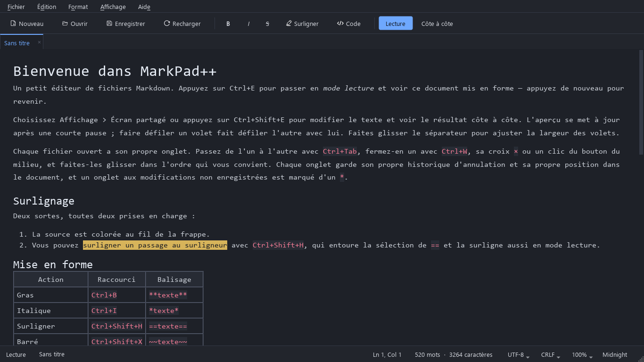Click the Ctrl+B table cell
Screen dimensions: 644x362
(117, 295)
